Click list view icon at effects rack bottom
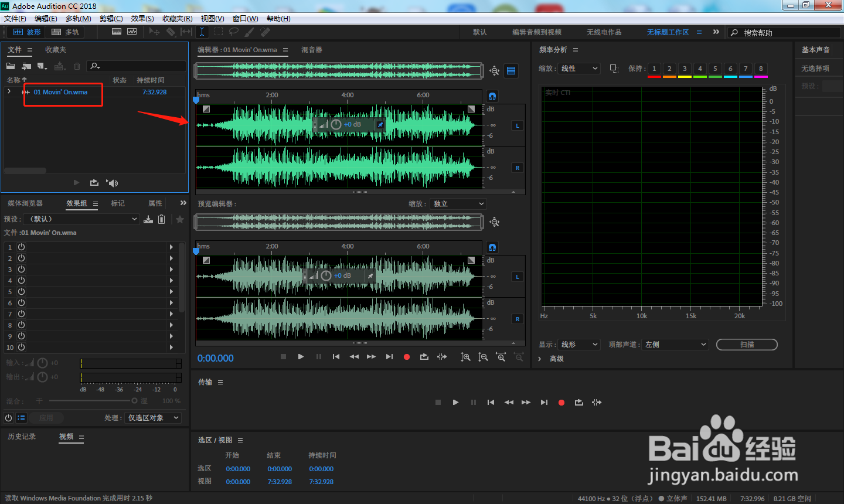The image size is (844, 504). (21, 418)
